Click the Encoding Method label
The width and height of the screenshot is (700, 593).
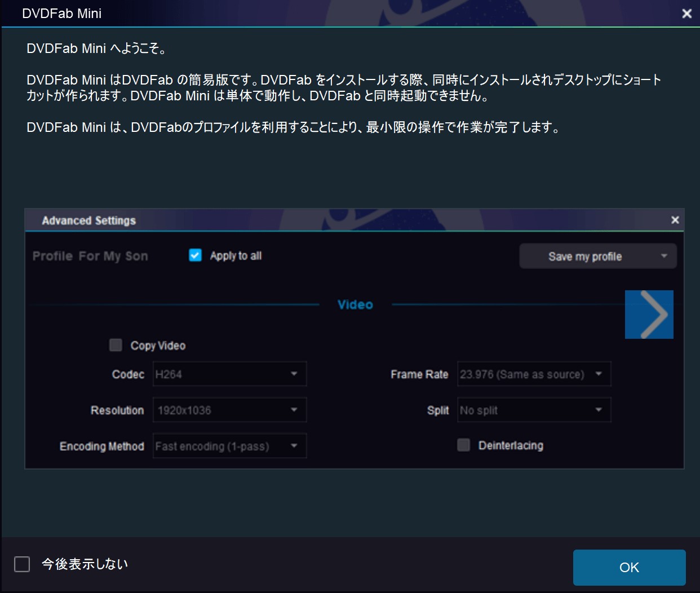click(102, 446)
